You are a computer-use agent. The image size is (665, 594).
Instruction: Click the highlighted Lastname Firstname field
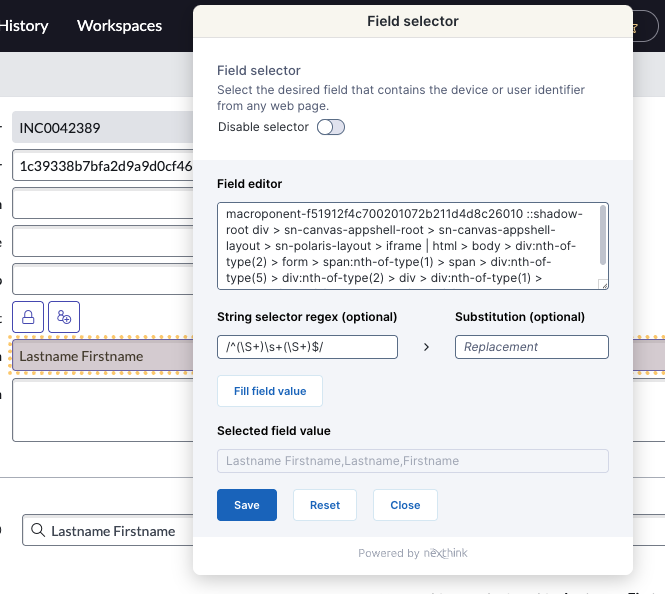[x=100, y=356]
